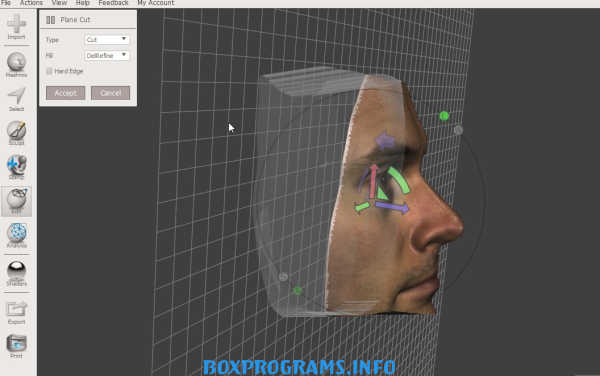600x376 pixels.
Task: Click the green rotation arc handle
Action: (x=400, y=180)
